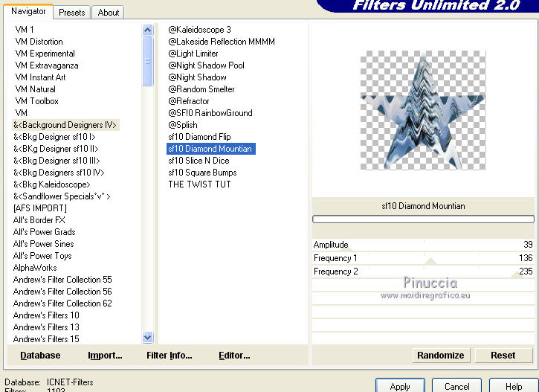The width and height of the screenshot is (539, 392).
Task: Select &<Bkg Kaleidoscope> category
Action: tap(51, 184)
